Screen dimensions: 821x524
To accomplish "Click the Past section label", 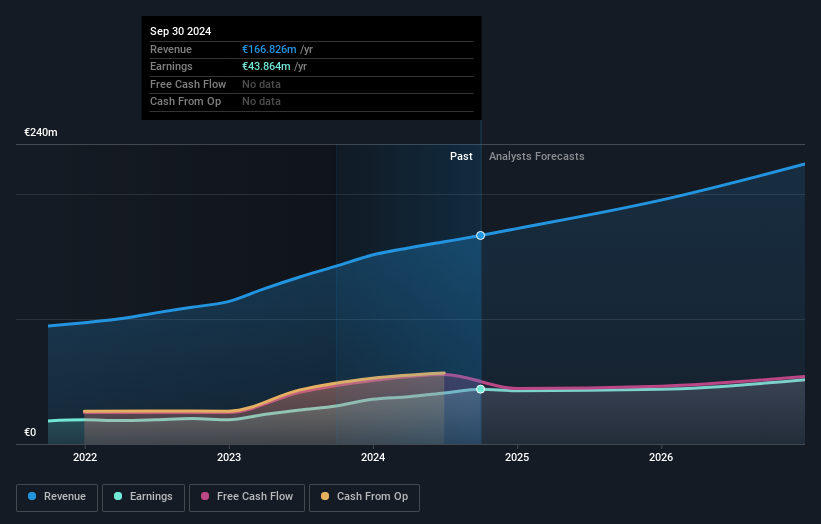I will coord(461,156).
